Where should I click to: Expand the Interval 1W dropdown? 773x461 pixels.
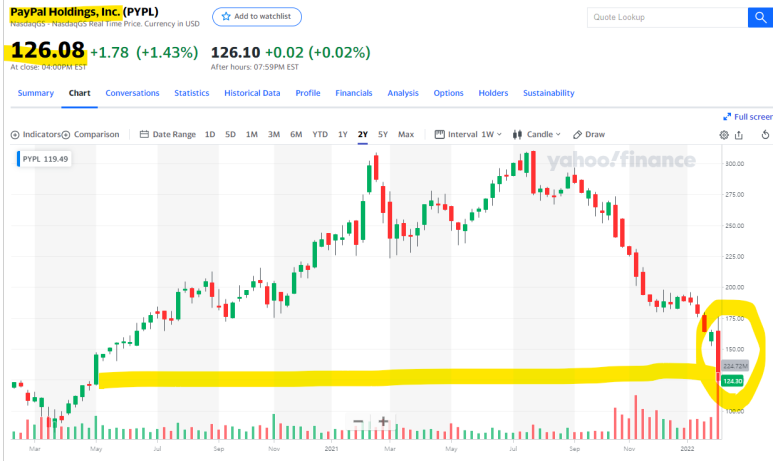point(468,135)
